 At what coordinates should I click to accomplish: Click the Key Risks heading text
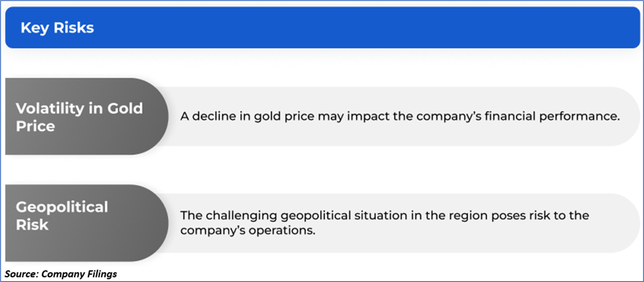[57, 28]
